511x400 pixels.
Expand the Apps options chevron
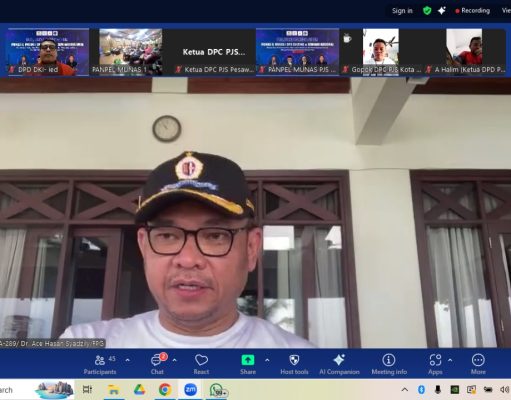[x=450, y=360]
